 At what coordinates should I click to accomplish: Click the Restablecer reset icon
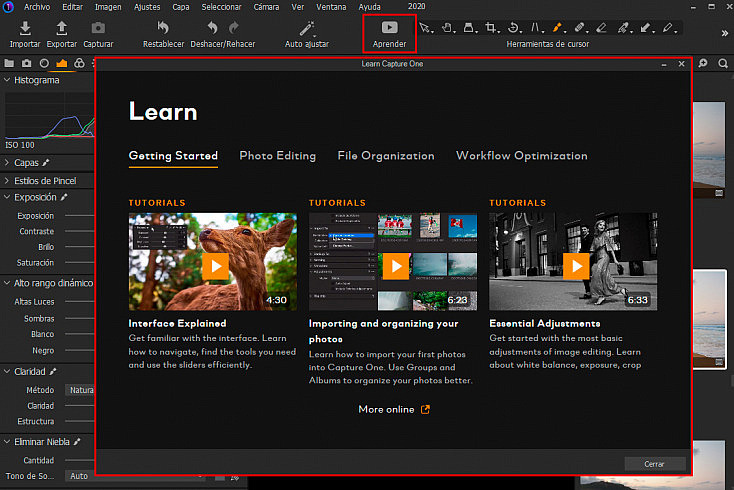pos(163,28)
